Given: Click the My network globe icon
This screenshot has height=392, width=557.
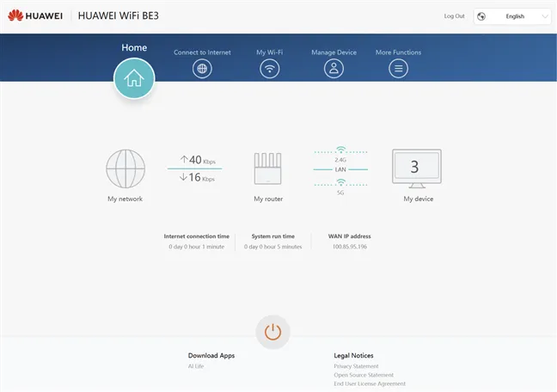Looking at the screenshot, I should pyautogui.click(x=125, y=168).
